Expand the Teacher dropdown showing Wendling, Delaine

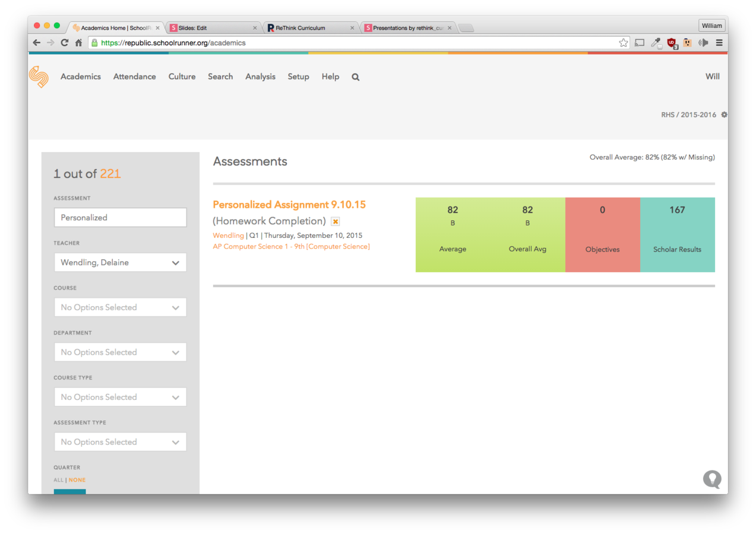[120, 262]
